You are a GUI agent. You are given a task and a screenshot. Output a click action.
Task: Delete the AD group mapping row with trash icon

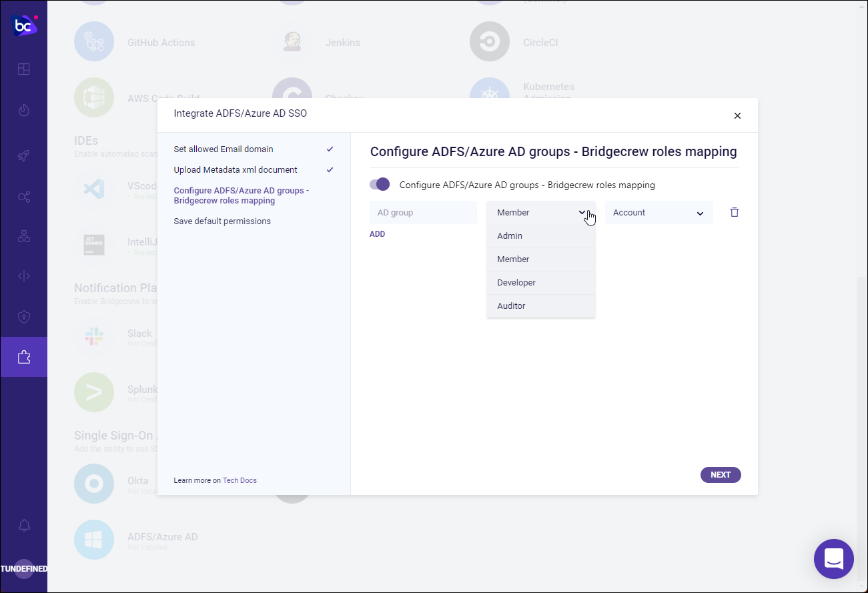pyautogui.click(x=735, y=212)
